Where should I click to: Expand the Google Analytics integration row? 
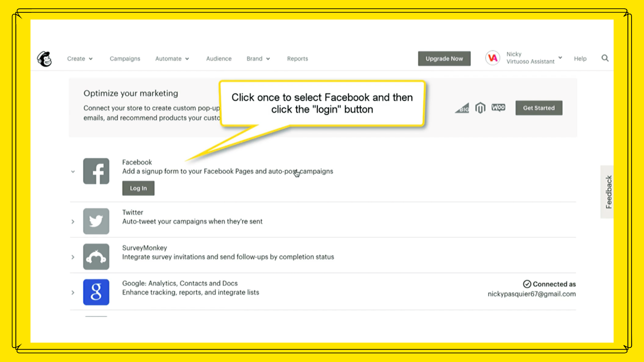click(x=73, y=292)
